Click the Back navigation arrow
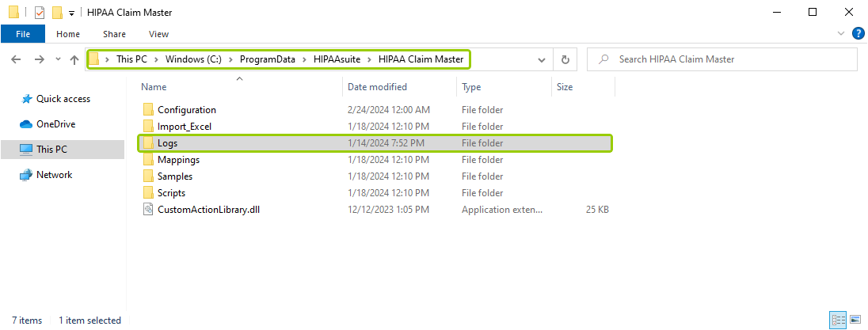Viewport: 868px width, 330px height. [x=16, y=59]
